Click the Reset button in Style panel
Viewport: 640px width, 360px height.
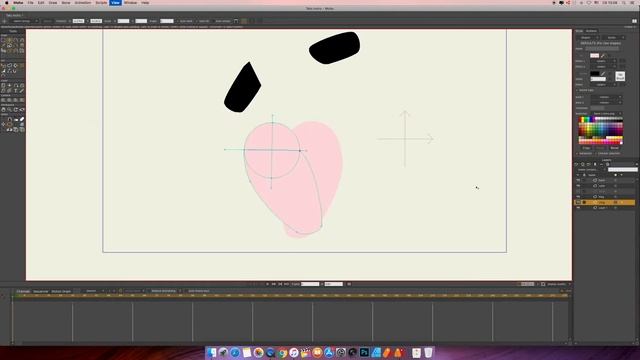coord(614,148)
